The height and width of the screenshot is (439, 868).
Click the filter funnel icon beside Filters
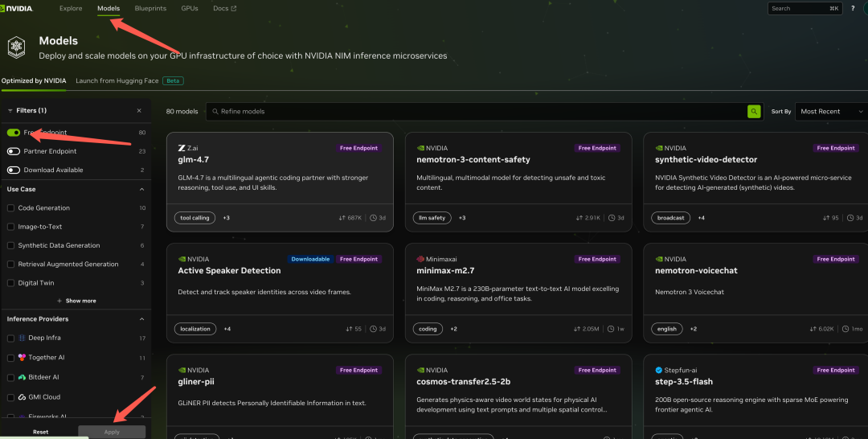pos(10,111)
